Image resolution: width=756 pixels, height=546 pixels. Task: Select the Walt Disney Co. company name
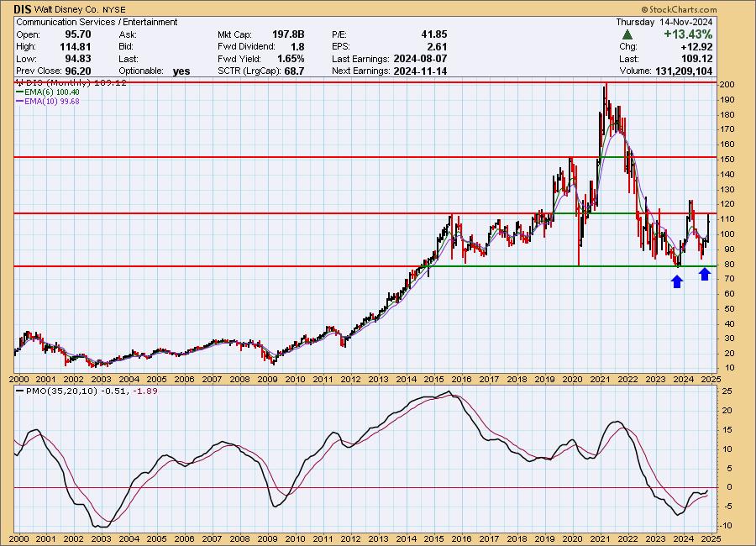(66, 9)
